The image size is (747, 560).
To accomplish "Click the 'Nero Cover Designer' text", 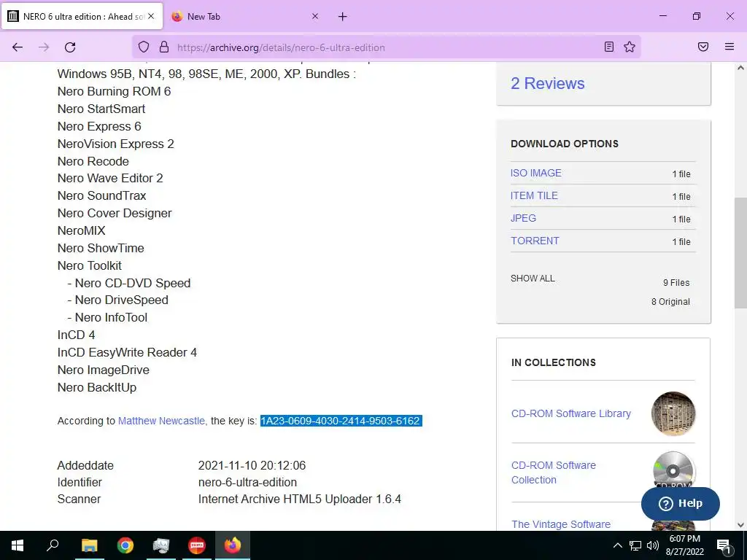I will pyautogui.click(x=115, y=214).
